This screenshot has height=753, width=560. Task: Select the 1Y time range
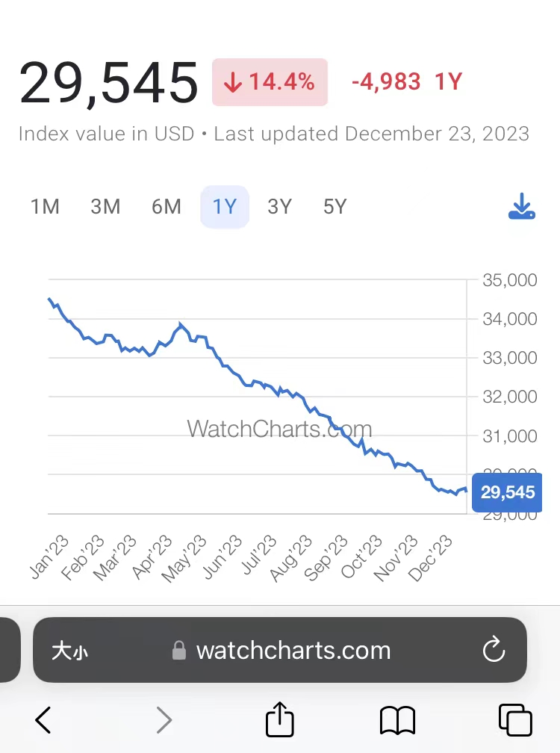[x=225, y=207]
